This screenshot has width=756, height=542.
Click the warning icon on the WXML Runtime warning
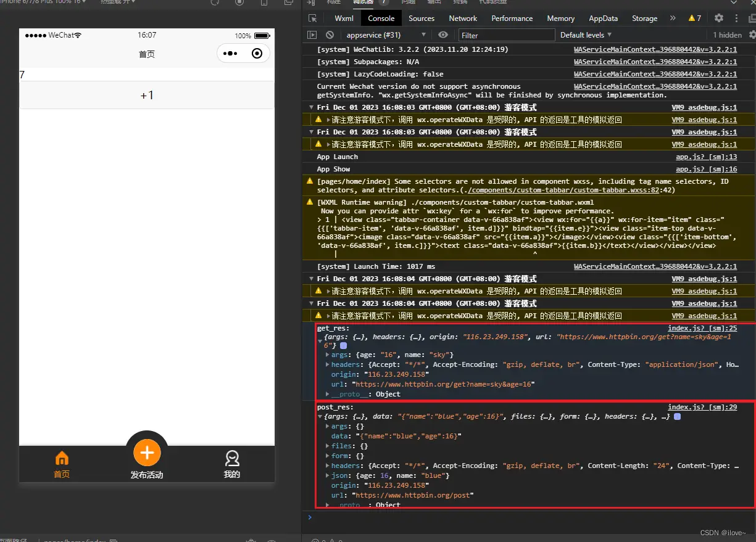click(310, 202)
